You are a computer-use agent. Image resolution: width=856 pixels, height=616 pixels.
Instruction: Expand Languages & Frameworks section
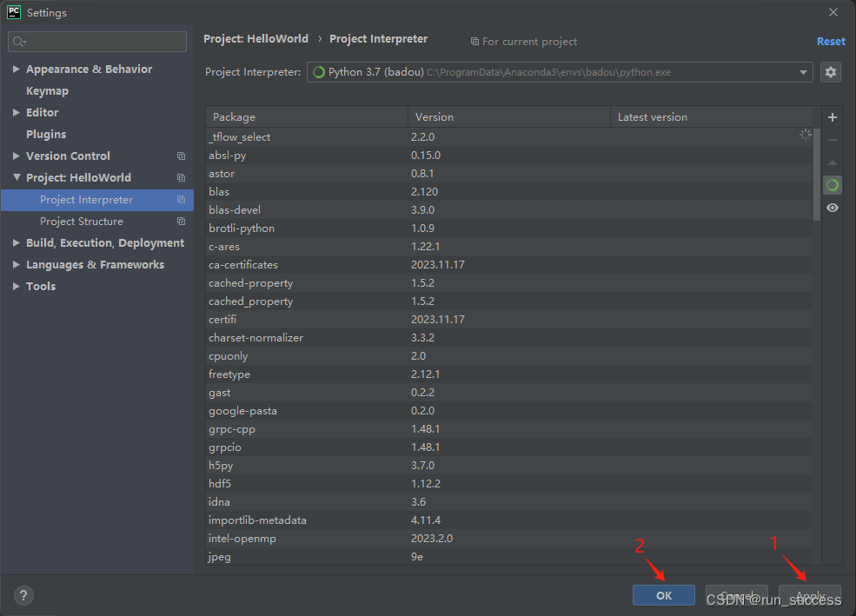[17, 265]
